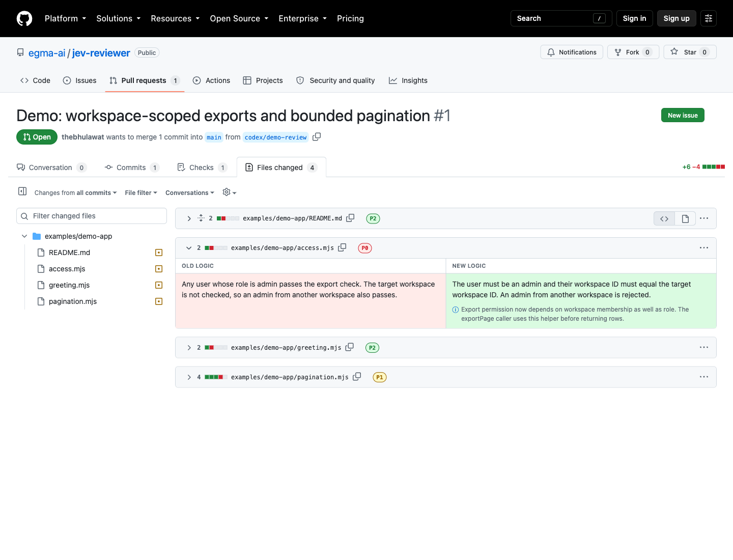Star the repository
Viewport: 733px width, 560px height.
tap(690, 52)
